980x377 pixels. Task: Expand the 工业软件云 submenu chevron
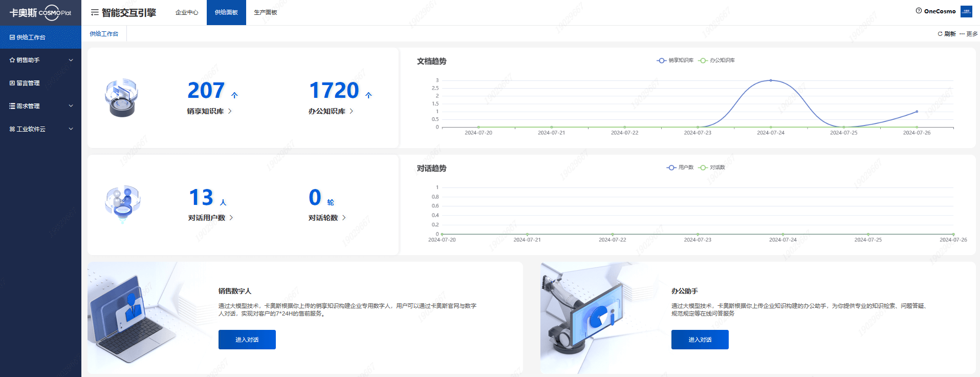tap(71, 129)
